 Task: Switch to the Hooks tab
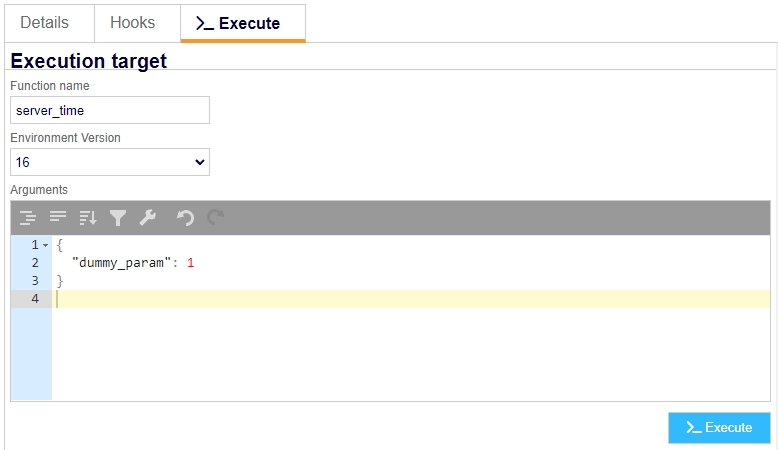tap(132, 23)
